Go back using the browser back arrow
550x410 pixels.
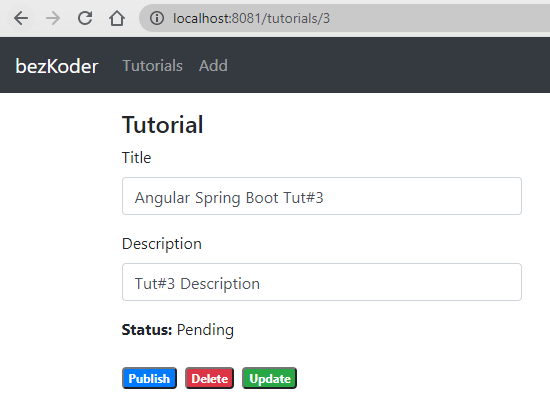point(21,18)
